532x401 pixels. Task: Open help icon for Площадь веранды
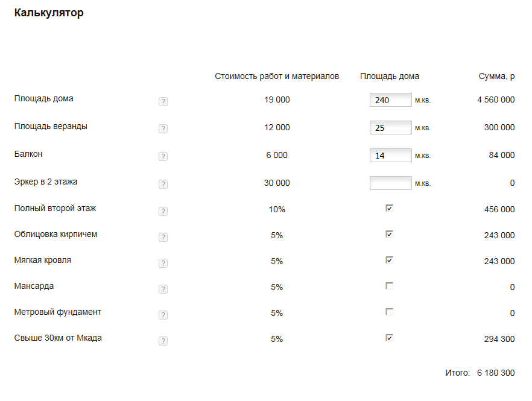click(x=163, y=129)
